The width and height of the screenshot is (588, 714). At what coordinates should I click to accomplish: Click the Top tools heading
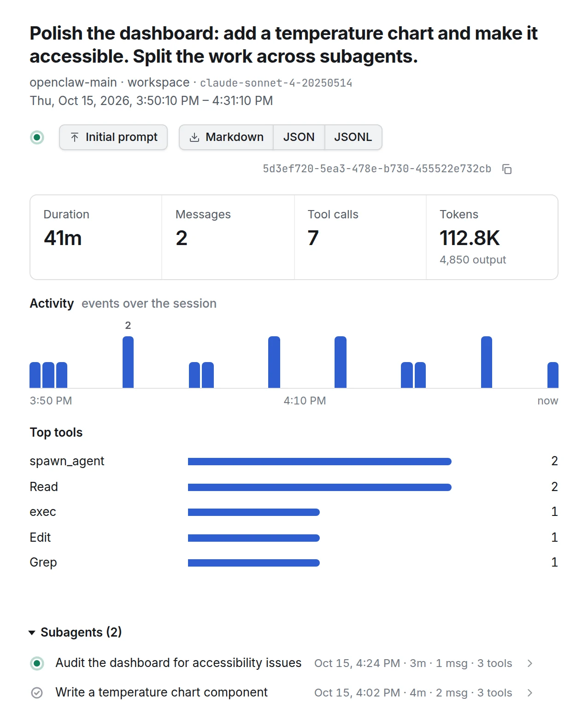(56, 433)
